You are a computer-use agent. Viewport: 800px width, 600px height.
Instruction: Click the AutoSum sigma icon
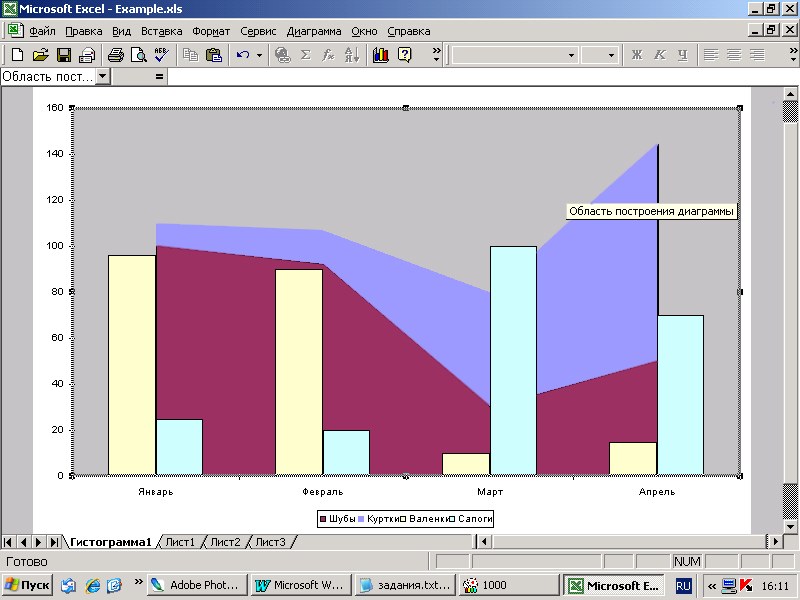click(306, 55)
